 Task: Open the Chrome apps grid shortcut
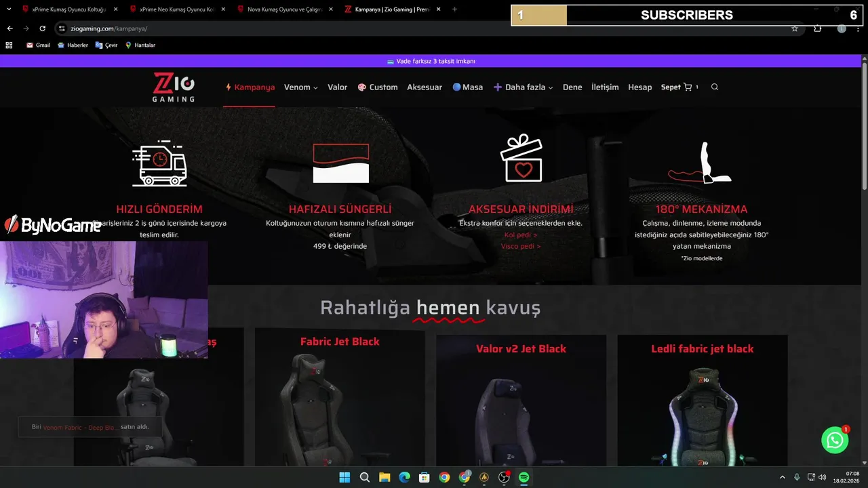pyautogui.click(x=9, y=45)
